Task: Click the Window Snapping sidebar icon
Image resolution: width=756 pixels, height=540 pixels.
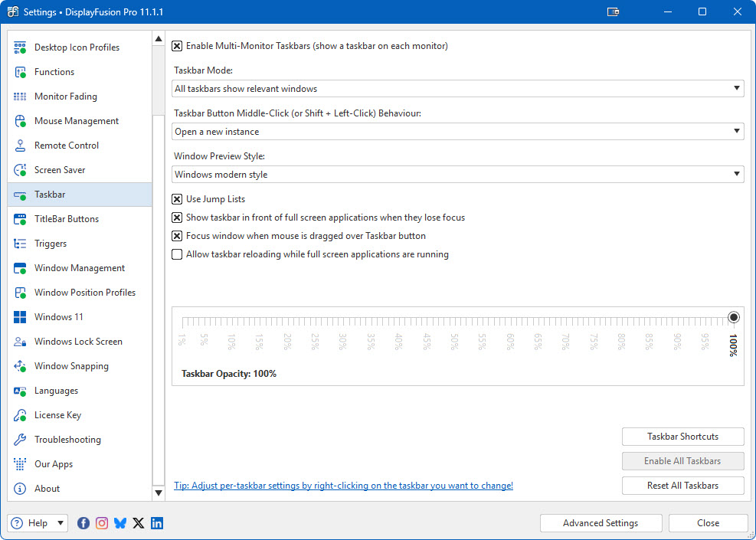Action: [x=19, y=365]
